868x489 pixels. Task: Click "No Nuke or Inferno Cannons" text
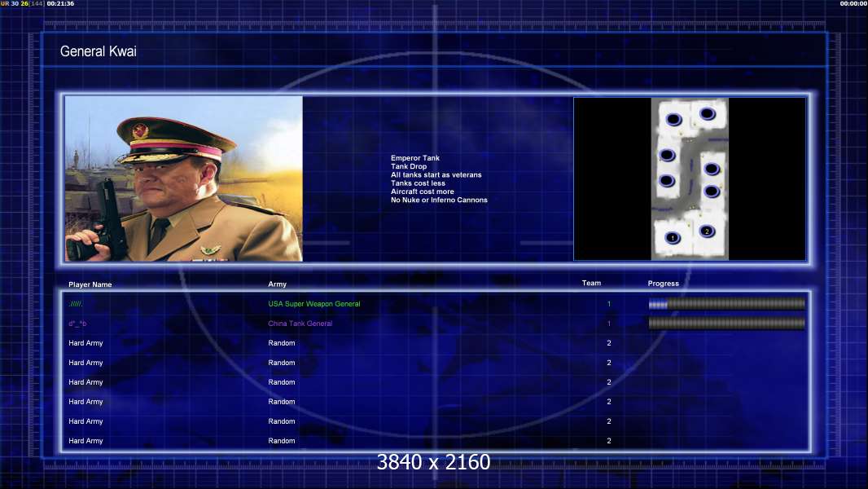(439, 200)
